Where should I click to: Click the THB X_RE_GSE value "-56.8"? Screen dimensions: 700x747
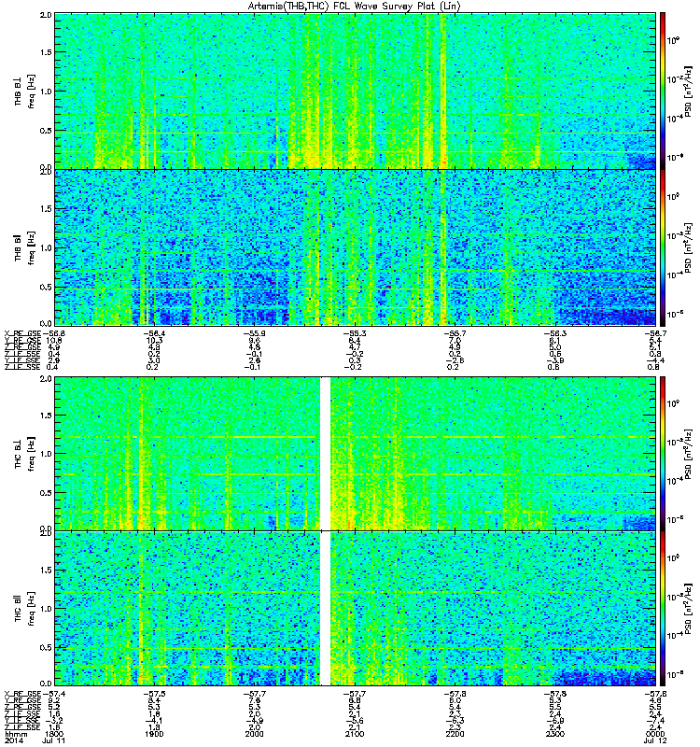click(x=54, y=333)
